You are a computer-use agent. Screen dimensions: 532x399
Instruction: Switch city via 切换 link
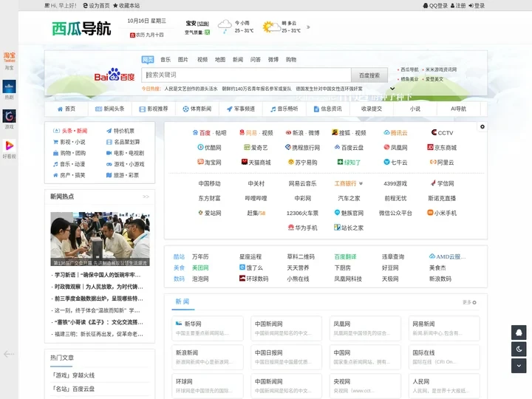[x=203, y=24]
